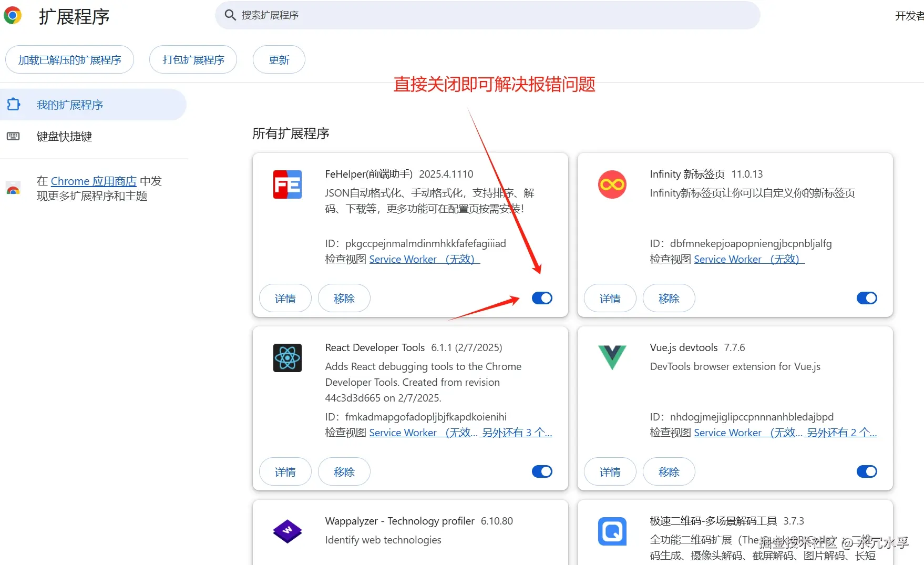Click the Wappalyzer - Technology profiler name
The width and height of the screenshot is (924, 565).
pyautogui.click(x=399, y=521)
